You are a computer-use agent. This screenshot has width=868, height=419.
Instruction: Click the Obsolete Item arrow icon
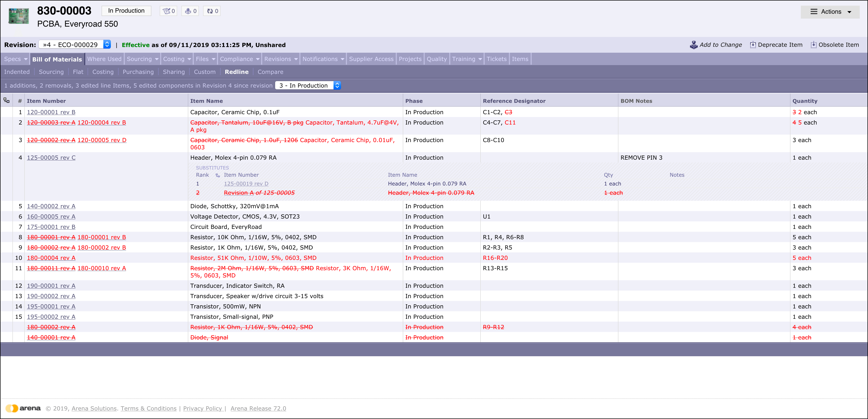(813, 45)
